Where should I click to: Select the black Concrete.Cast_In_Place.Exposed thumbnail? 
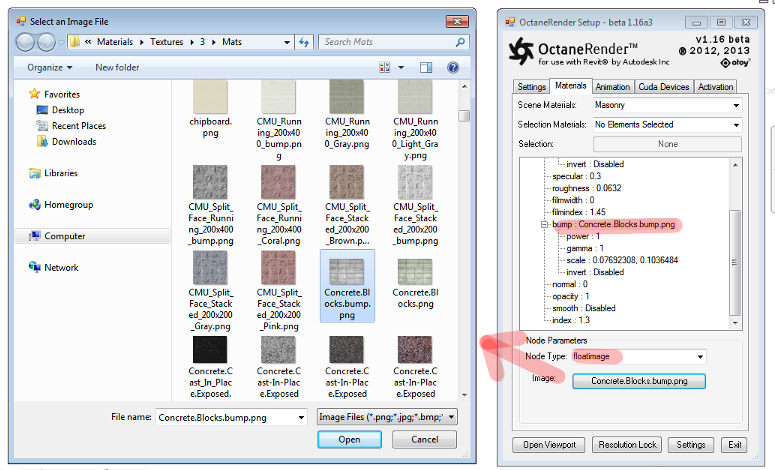211,349
